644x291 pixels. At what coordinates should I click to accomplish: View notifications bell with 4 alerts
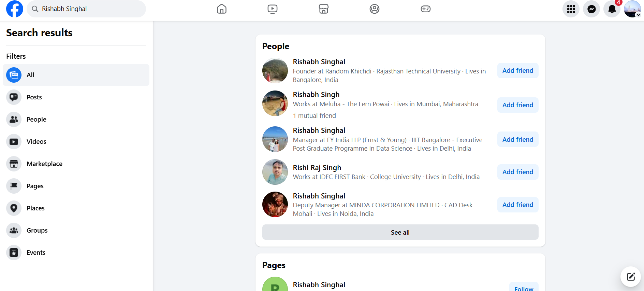click(612, 9)
